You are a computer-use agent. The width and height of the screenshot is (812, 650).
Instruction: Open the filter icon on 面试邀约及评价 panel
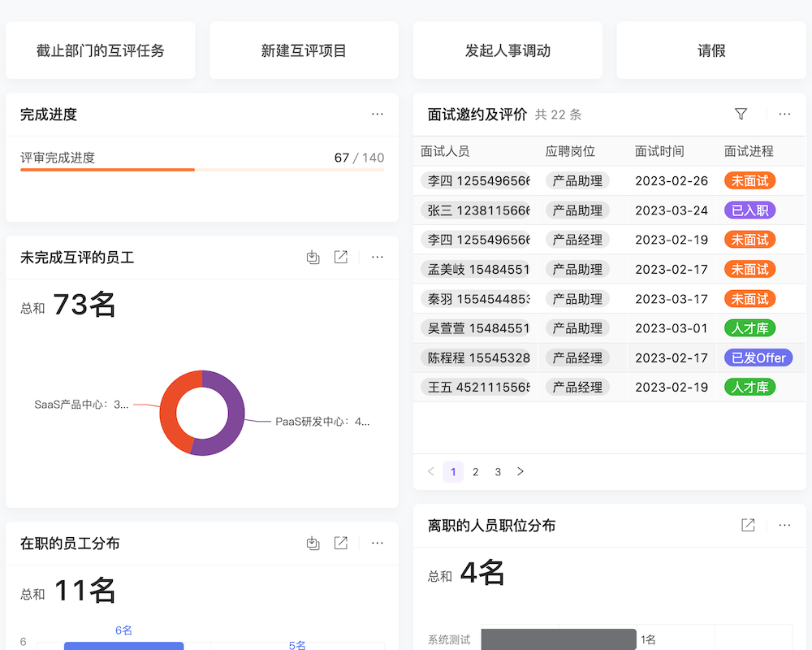click(x=741, y=115)
